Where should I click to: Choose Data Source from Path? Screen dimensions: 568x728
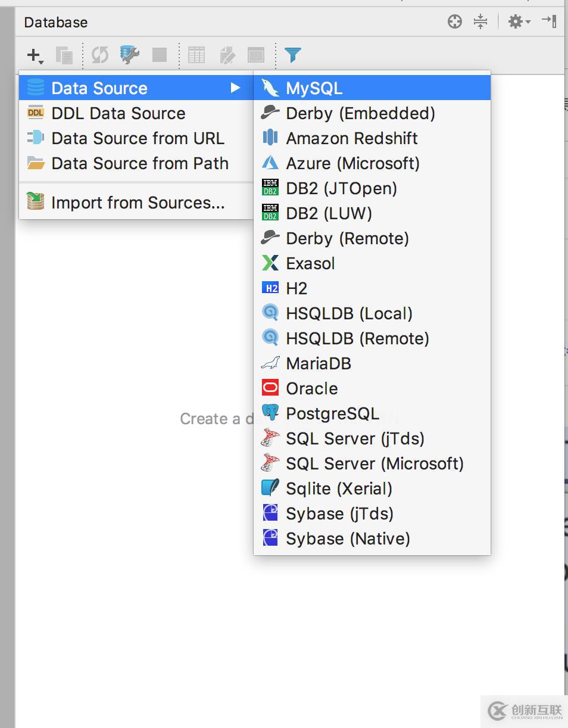coord(136,163)
